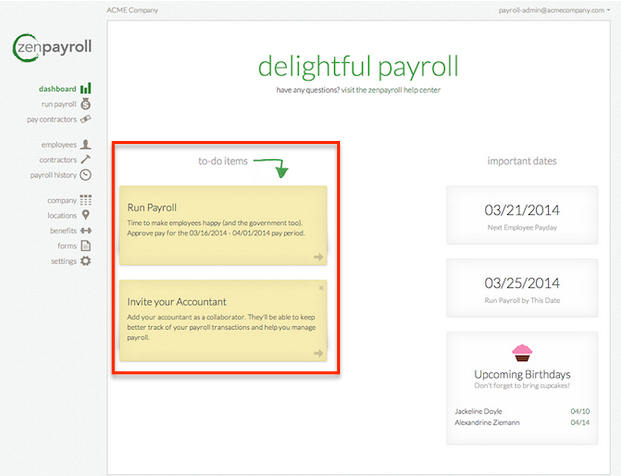Click the company grid icon
Image resolution: width=621 pixels, height=476 pixels.
tap(86, 200)
